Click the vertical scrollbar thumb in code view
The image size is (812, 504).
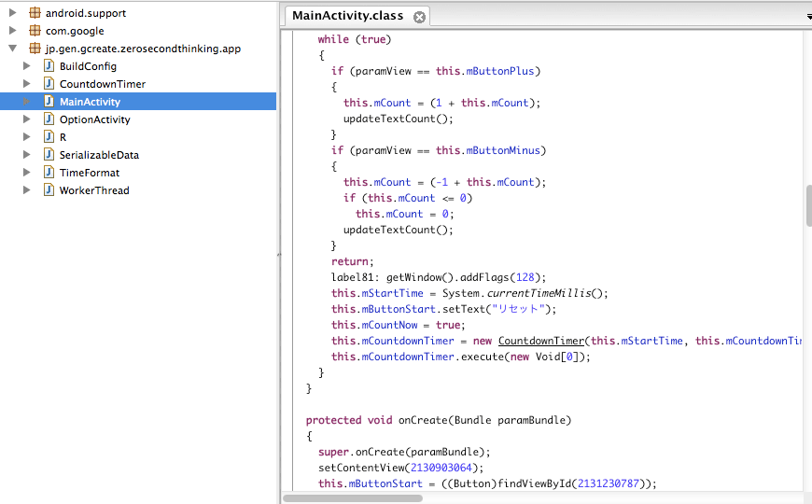coord(808,205)
